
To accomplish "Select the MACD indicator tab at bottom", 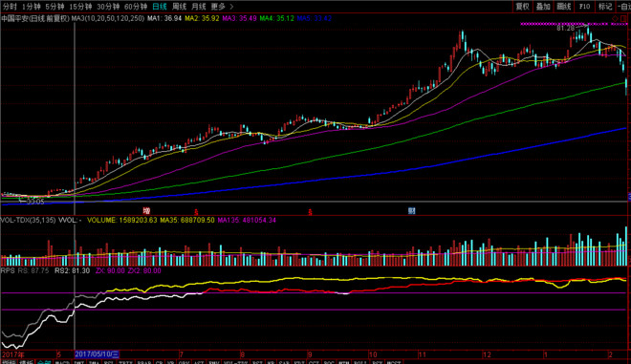I will 62,362.
